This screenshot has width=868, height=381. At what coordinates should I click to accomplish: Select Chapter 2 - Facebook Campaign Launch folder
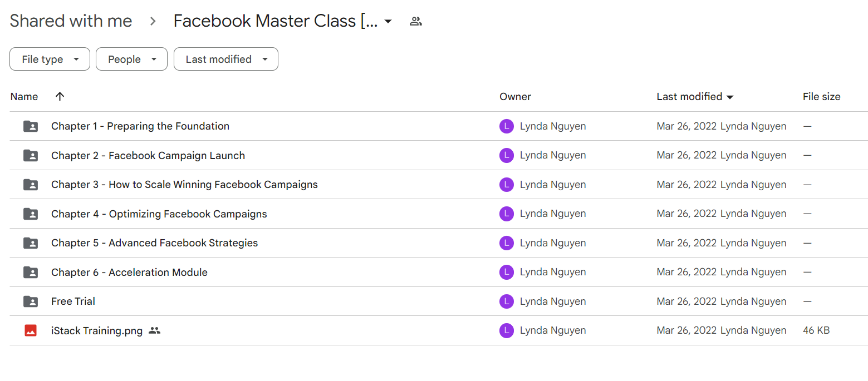(x=148, y=155)
